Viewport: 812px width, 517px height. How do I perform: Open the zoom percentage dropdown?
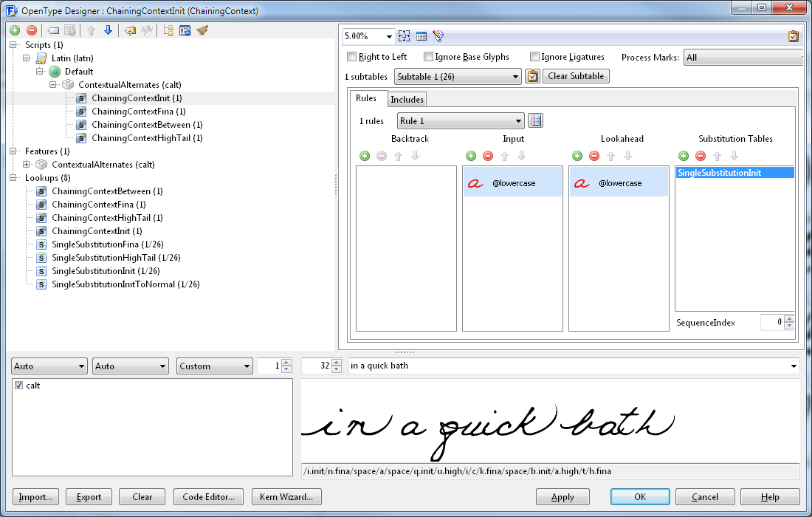click(389, 36)
